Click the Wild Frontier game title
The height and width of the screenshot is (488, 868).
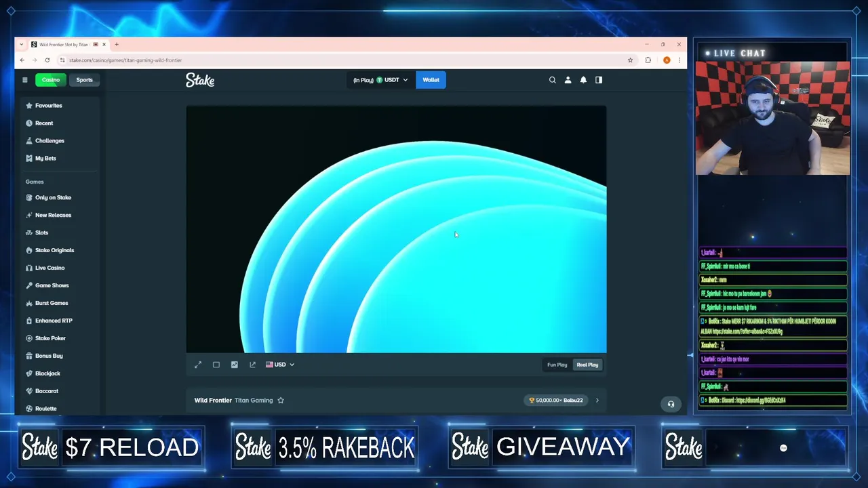click(213, 401)
